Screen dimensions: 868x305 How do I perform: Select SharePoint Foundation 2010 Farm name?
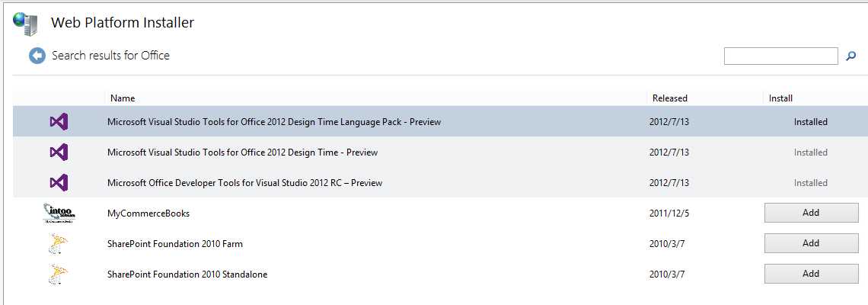point(175,243)
